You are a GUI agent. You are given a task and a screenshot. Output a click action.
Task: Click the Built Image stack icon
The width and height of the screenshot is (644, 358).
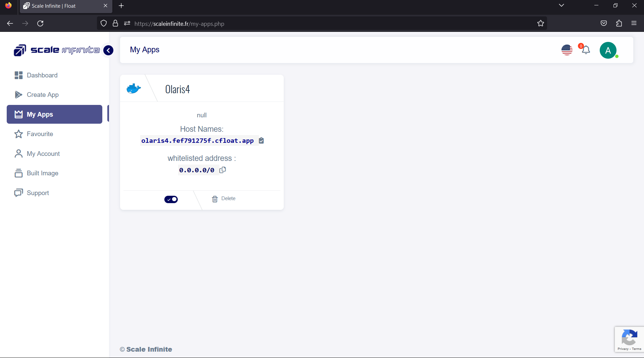[x=18, y=173]
